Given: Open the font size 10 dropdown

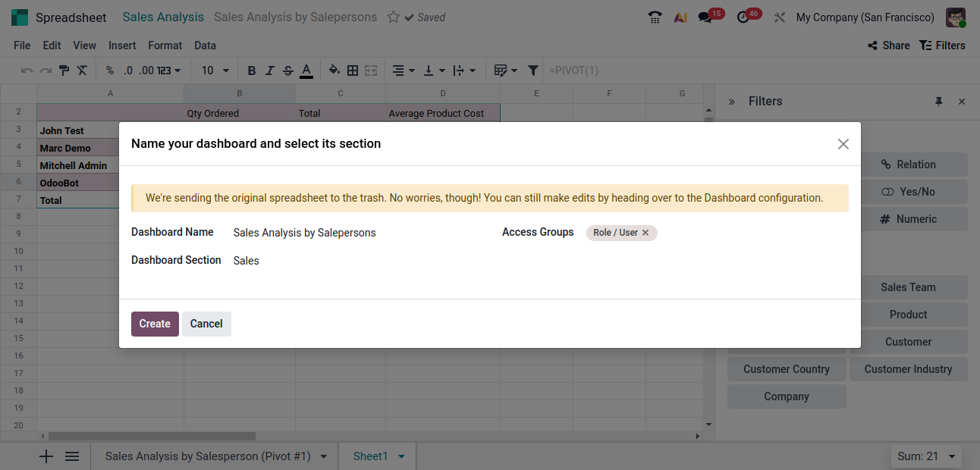Looking at the screenshot, I should point(215,70).
